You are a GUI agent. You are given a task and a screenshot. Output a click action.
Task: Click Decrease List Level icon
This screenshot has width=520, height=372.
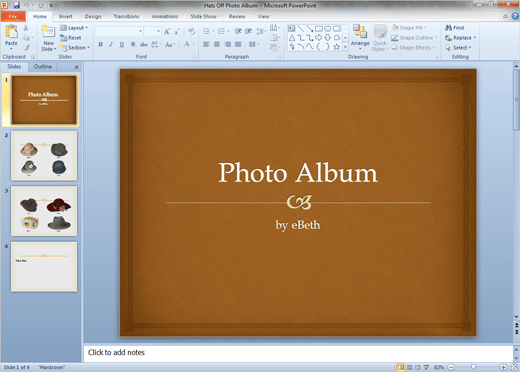click(238, 31)
